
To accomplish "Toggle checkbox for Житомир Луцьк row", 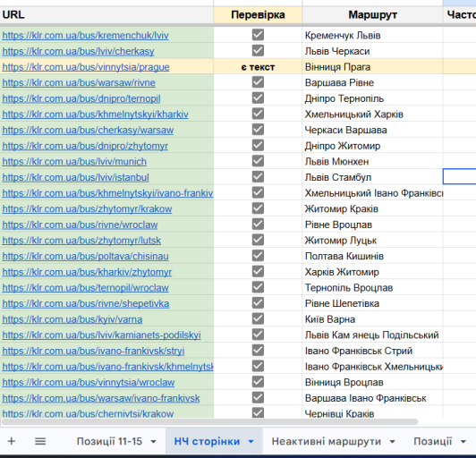I will (x=258, y=240).
